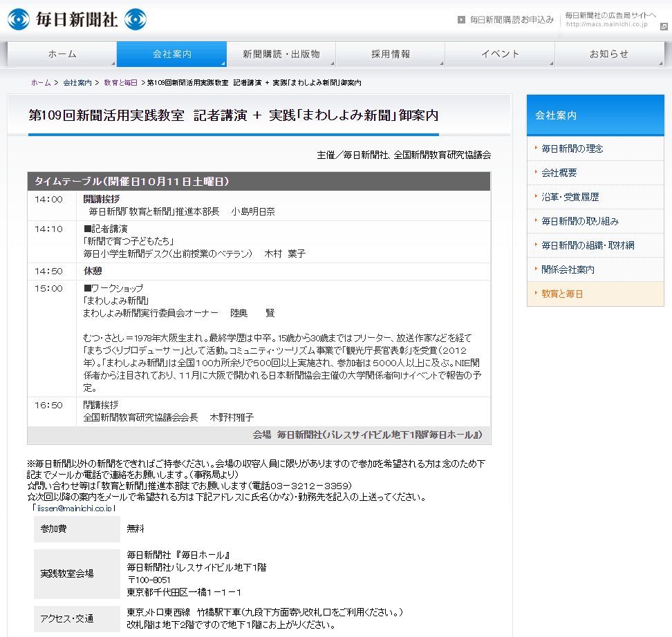
Task: Click ホーム in the breadcrumb trail
Action: 41,82
